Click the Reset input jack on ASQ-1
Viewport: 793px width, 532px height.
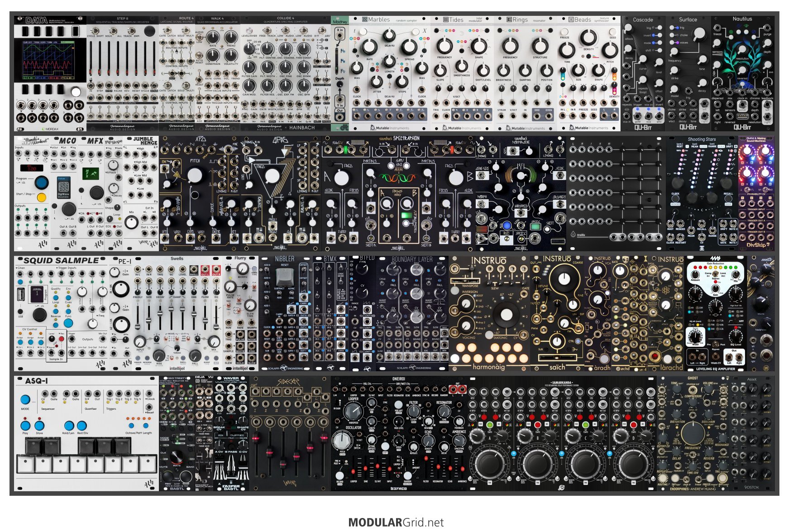[149, 407]
